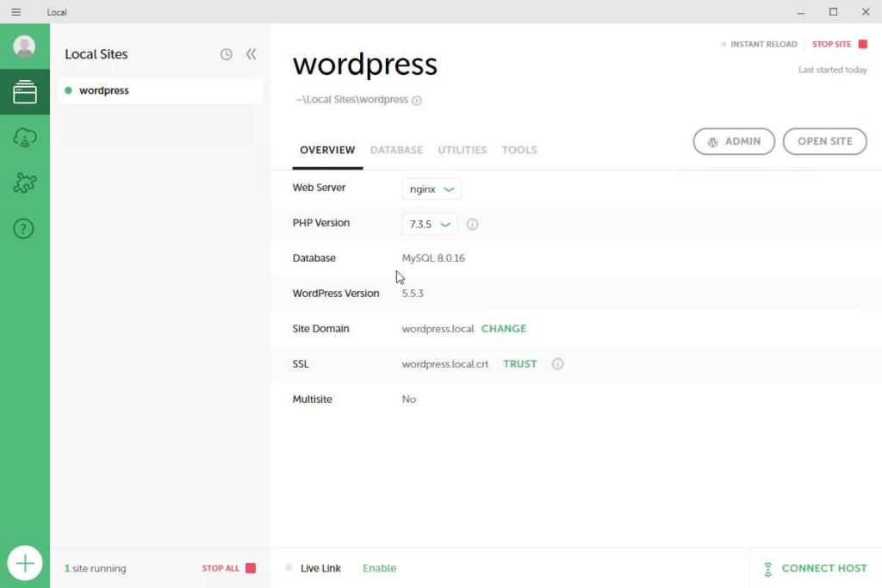882x588 pixels.
Task: Show SSL info icon
Action: click(x=557, y=363)
